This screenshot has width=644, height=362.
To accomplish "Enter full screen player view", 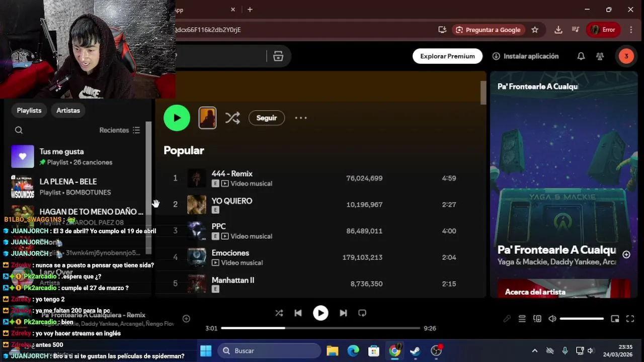I will click(630, 319).
